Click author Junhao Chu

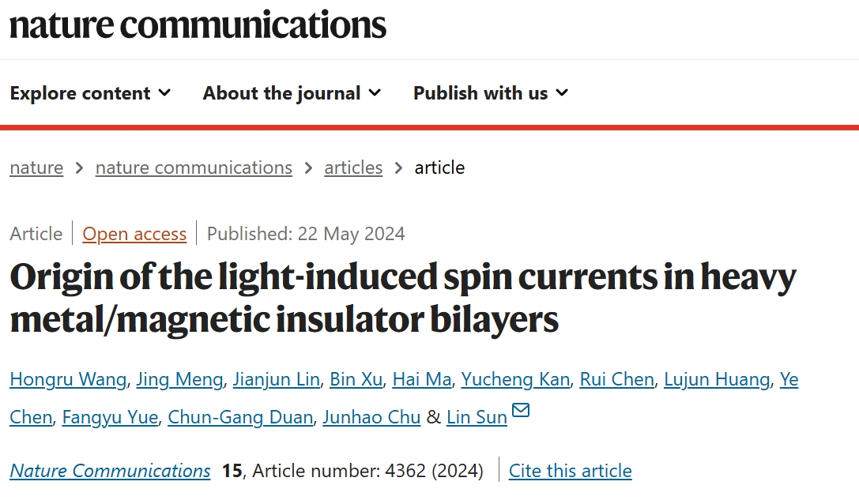pos(371,417)
